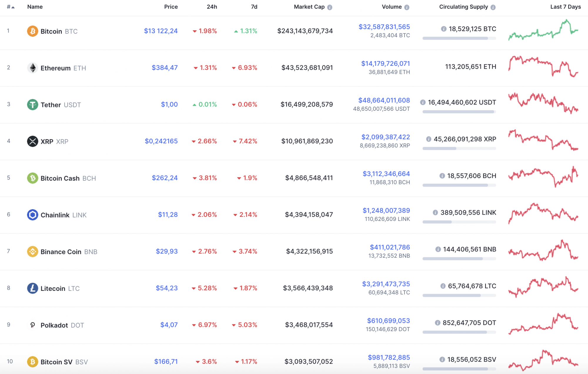The height and width of the screenshot is (374, 588).
Task: Click info icon beside 45,266,091,298 XRP
Action: (x=429, y=139)
